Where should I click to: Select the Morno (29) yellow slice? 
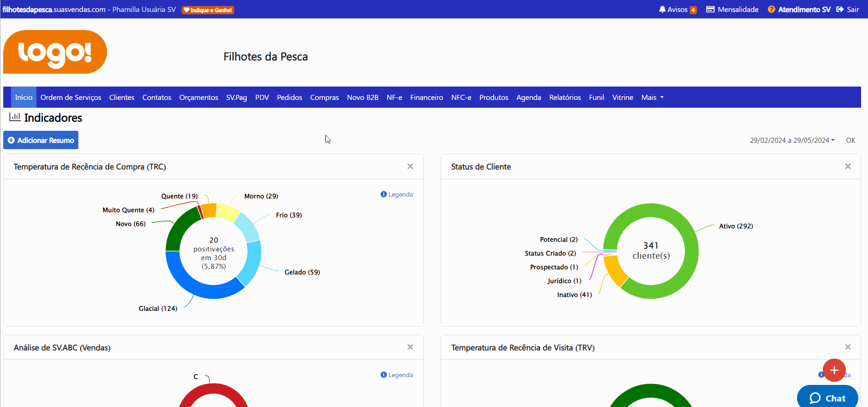click(x=228, y=213)
